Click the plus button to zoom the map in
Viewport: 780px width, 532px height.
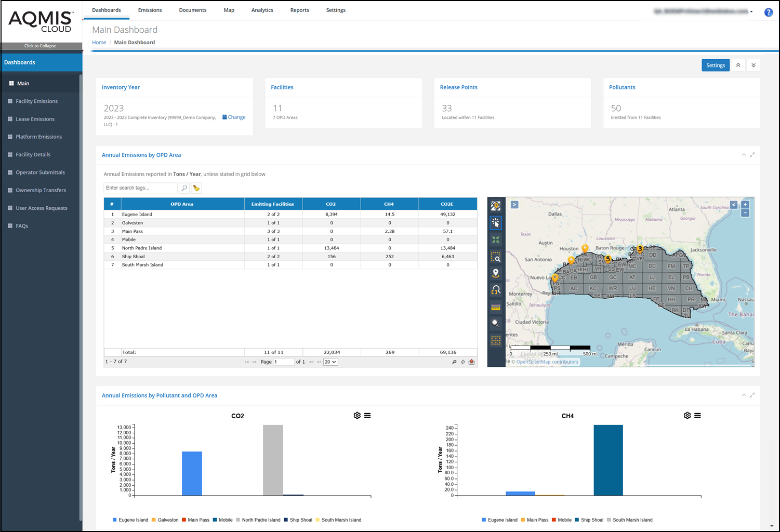(745, 205)
